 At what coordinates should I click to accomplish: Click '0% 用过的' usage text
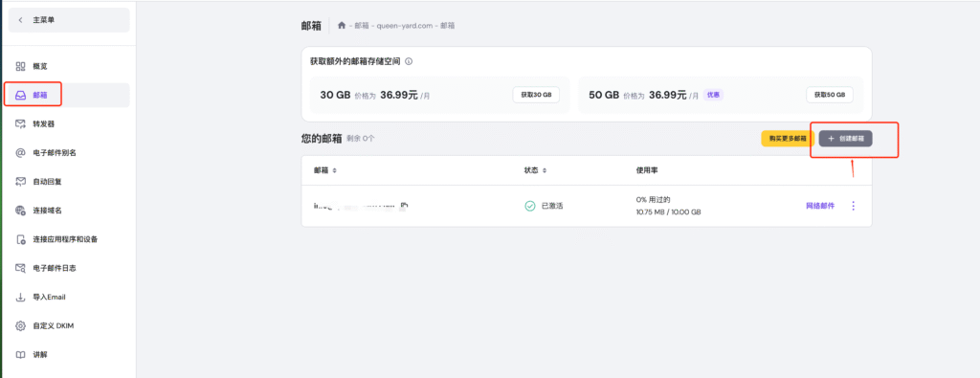tap(653, 199)
